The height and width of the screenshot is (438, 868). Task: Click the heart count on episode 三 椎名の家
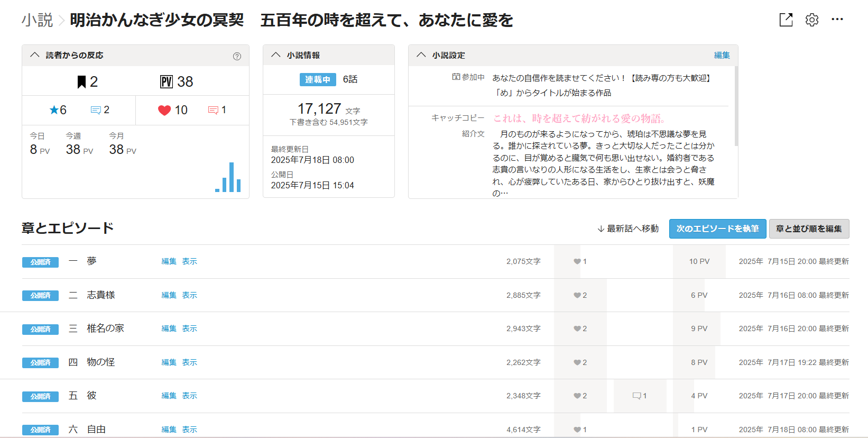click(580, 328)
